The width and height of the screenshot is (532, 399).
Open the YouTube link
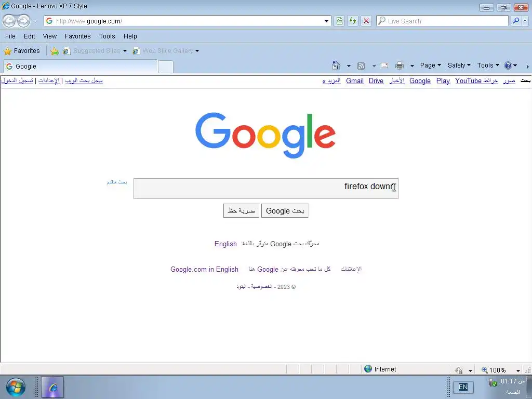point(468,81)
